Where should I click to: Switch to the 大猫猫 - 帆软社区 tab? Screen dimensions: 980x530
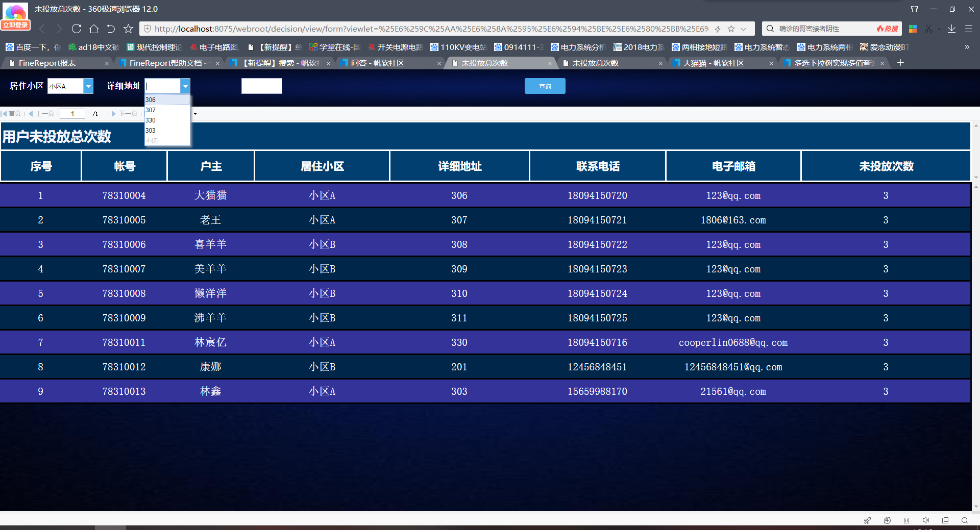tap(720, 63)
